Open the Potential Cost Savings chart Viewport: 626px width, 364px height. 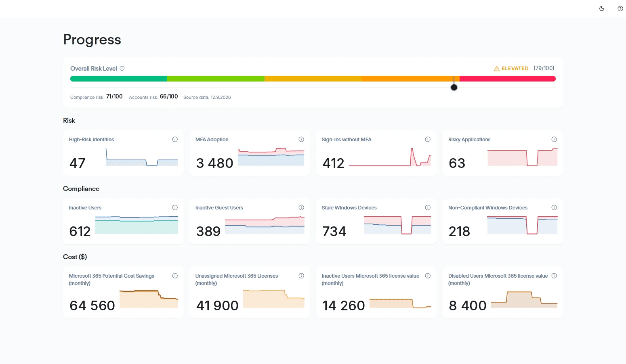149,299
